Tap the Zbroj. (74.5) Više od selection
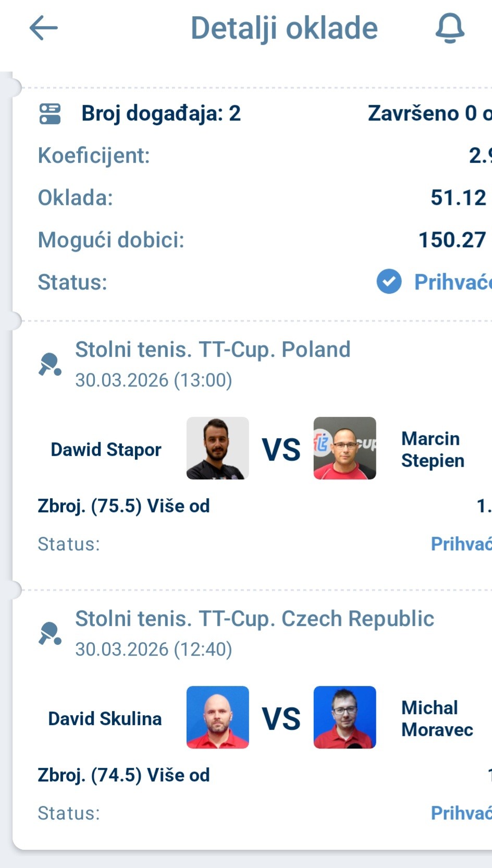Image resolution: width=492 pixels, height=868 pixels. click(x=124, y=775)
